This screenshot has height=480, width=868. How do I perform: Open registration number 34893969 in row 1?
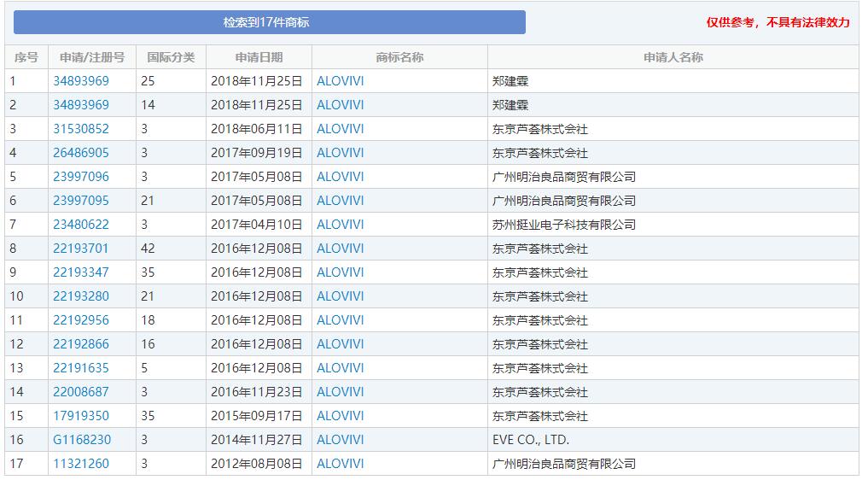coord(81,81)
